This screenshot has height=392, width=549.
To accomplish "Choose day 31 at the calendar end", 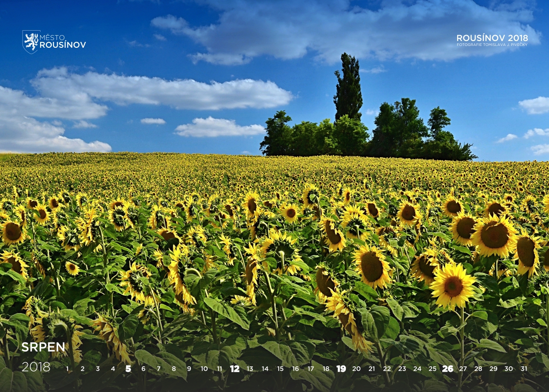I will pyautogui.click(x=524, y=369).
